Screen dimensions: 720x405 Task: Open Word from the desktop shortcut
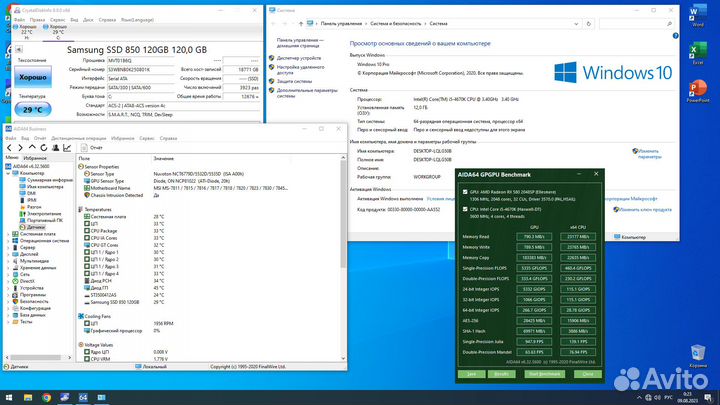pos(698,15)
